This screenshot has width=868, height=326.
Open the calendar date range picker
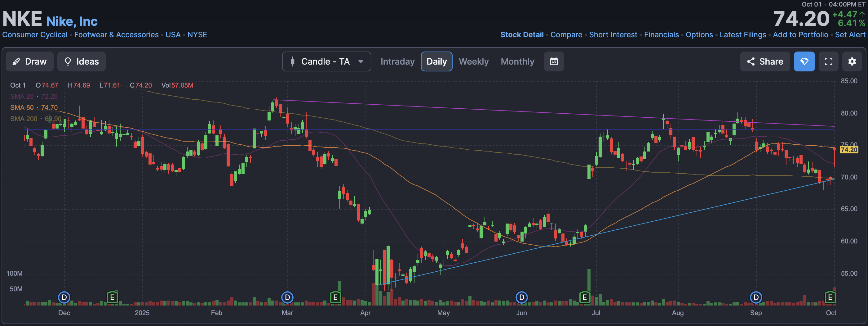click(x=554, y=61)
